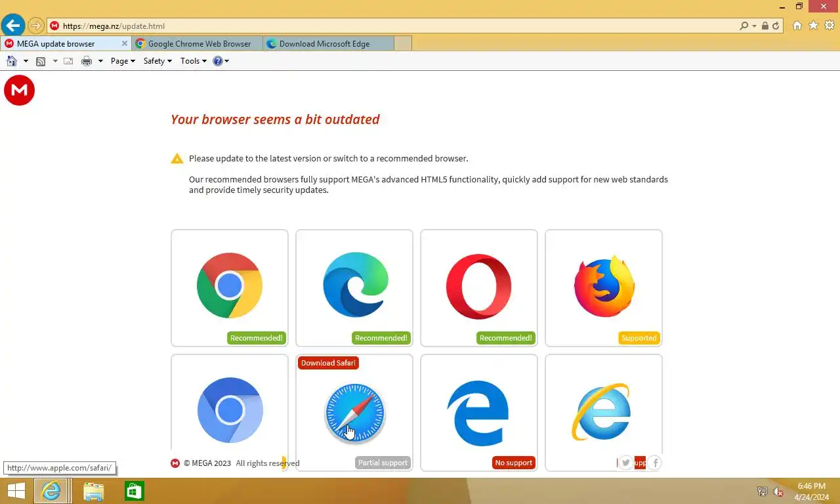
Task: Click the '© MEGA 2023' footer text
Action: coord(207,463)
